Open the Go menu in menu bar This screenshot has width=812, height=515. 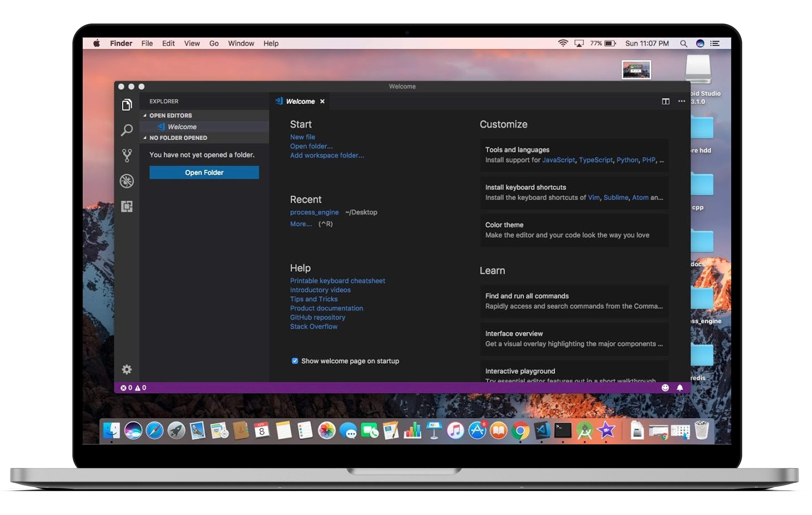click(x=214, y=43)
